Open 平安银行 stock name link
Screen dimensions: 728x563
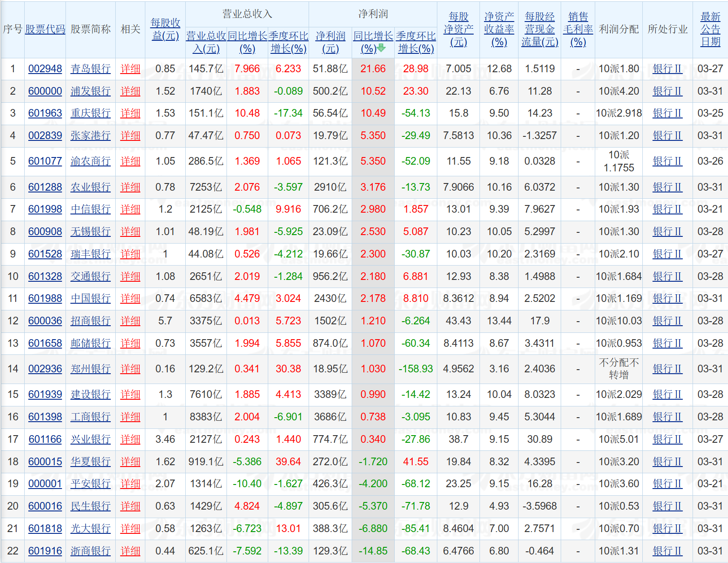[x=91, y=484]
